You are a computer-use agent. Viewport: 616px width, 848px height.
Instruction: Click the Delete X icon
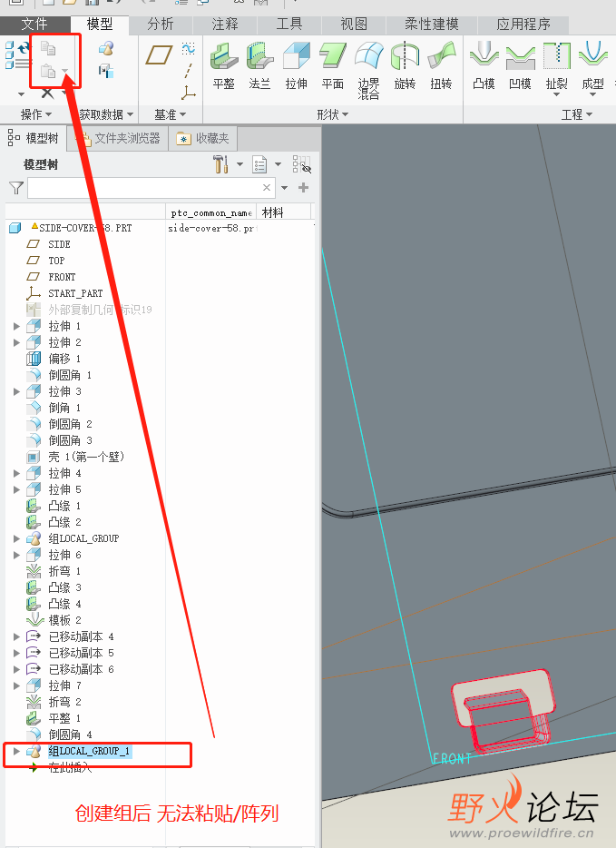tap(47, 93)
